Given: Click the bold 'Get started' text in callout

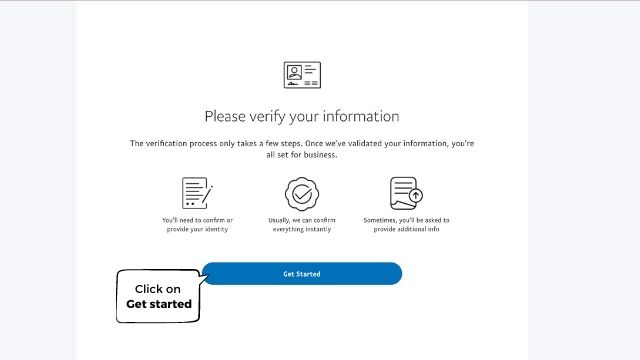Looking at the screenshot, I should click(159, 304).
